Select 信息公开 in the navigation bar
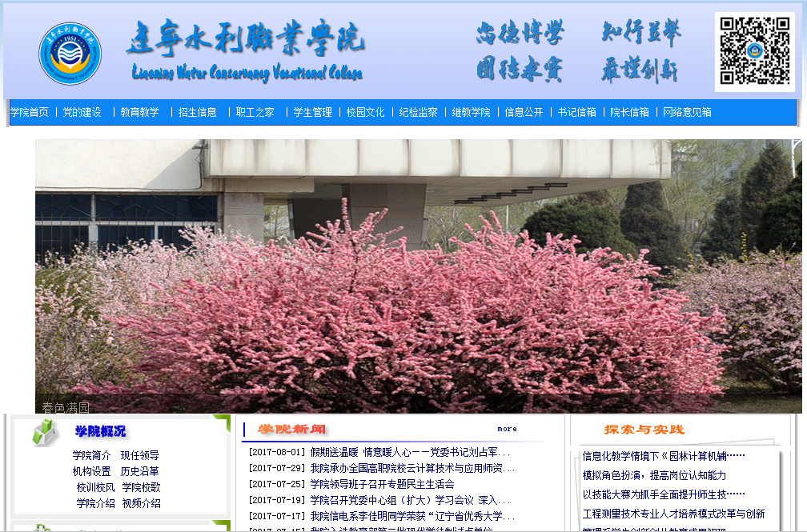The height and width of the screenshot is (532, 807). click(524, 113)
